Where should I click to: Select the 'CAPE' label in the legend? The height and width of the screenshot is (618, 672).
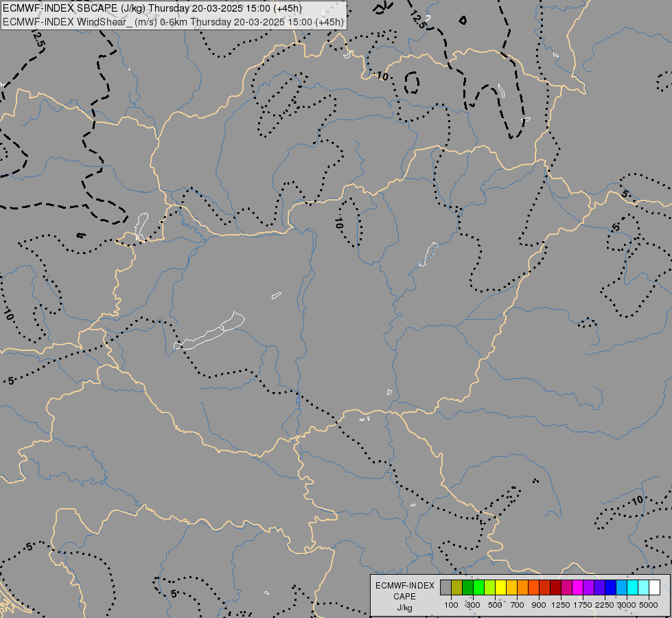404,597
